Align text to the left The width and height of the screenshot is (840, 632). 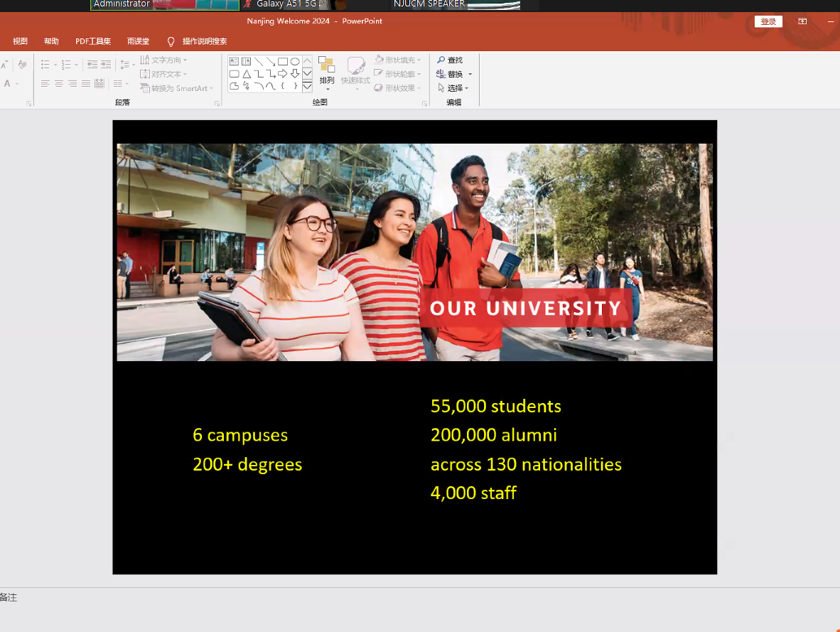point(45,84)
